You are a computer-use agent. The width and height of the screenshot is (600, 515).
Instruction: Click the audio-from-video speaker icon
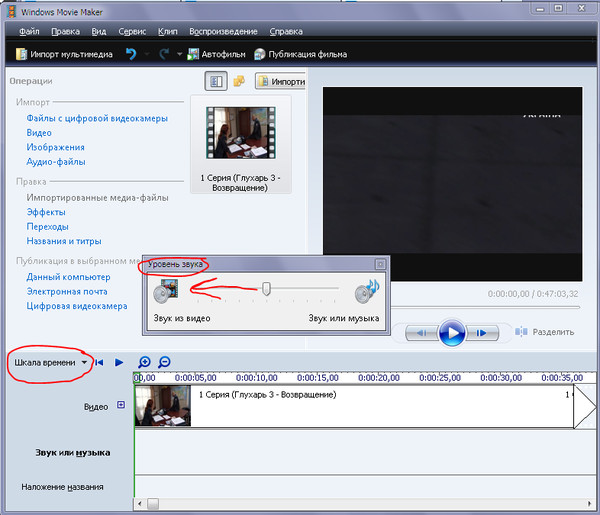tap(166, 291)
